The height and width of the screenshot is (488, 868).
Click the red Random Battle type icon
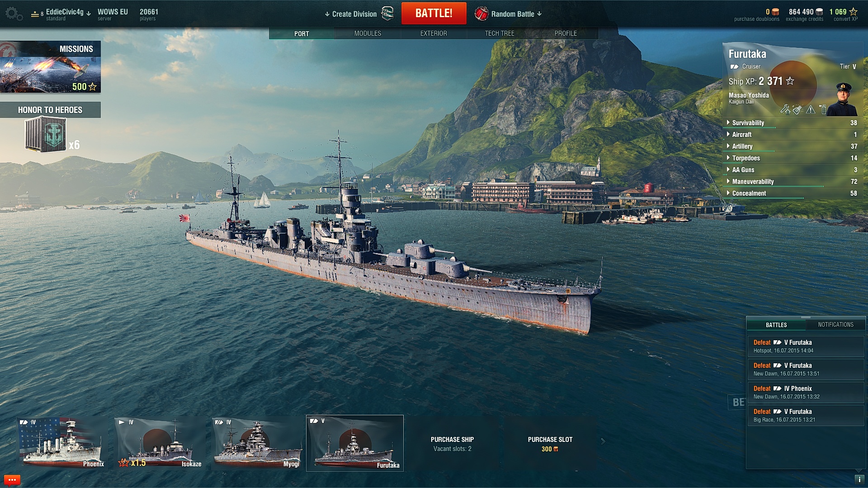click(x=481, y=14)
